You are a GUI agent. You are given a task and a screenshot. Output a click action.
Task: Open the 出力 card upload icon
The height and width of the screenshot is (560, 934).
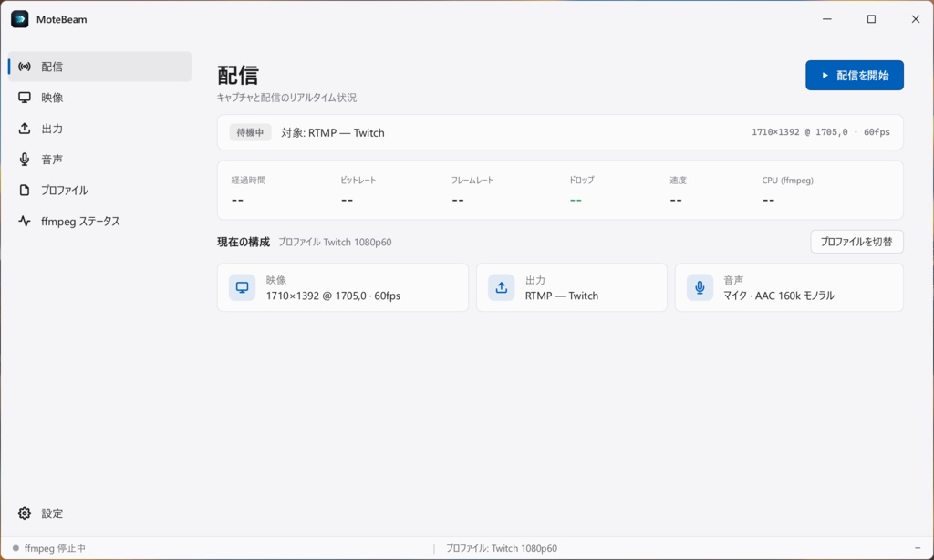(502, 287)
